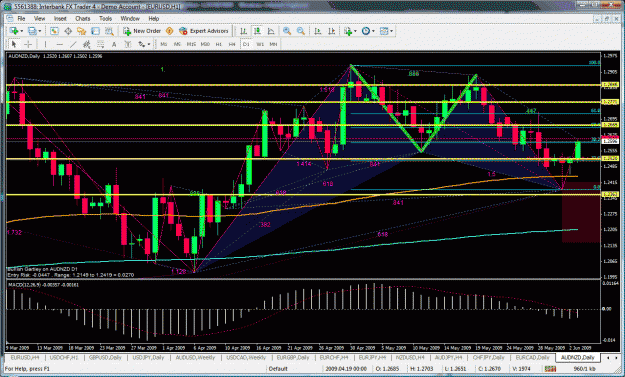The image size is (625, 377).
Task: Select the Horizontal Line drawing tool
Action: [59, 44]
